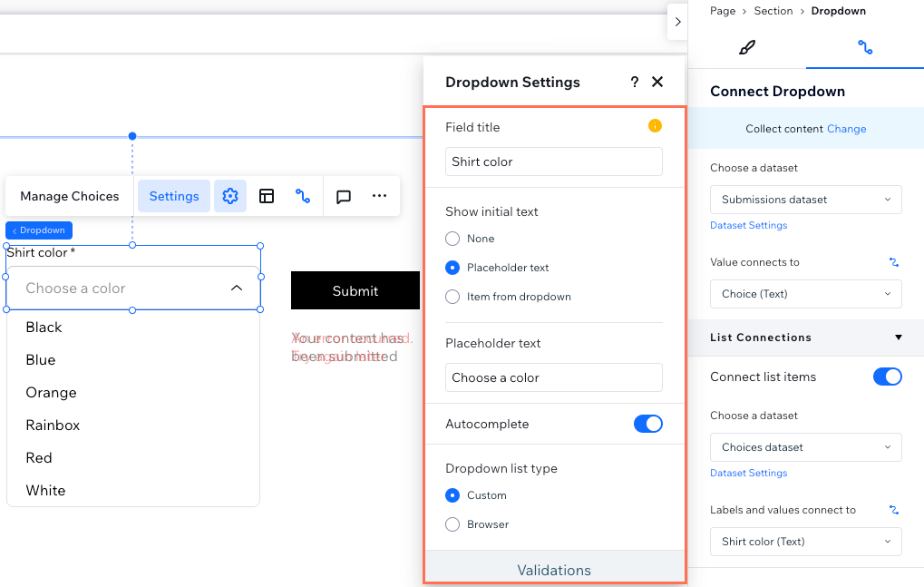The image size is (924, 587).
Task: Collapse the inspector panel arrow
Action: pyautogui.click(x=677, y=22)
